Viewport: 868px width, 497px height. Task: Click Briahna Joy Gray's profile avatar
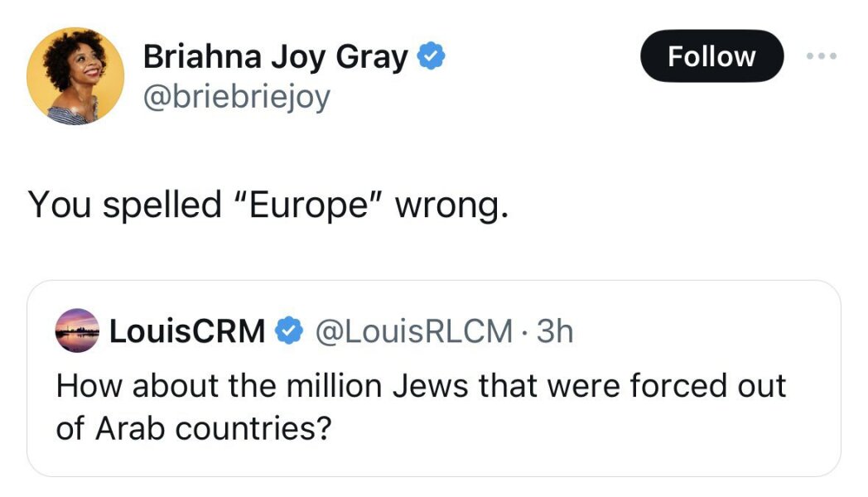(75, 77)
